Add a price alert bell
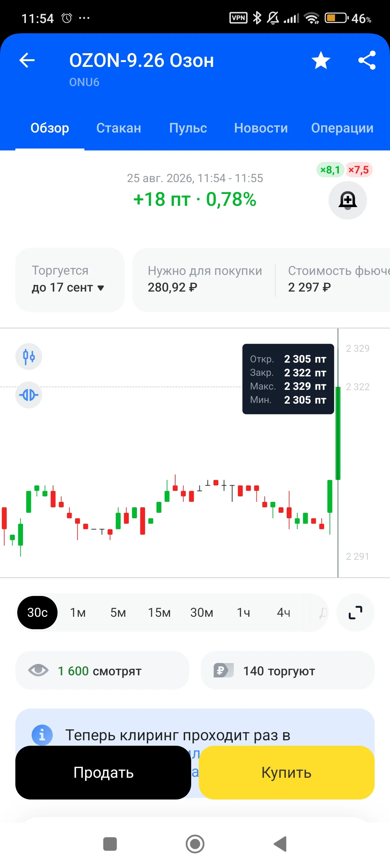This screenshot has height=868, width=390. [x=347, y=200]
